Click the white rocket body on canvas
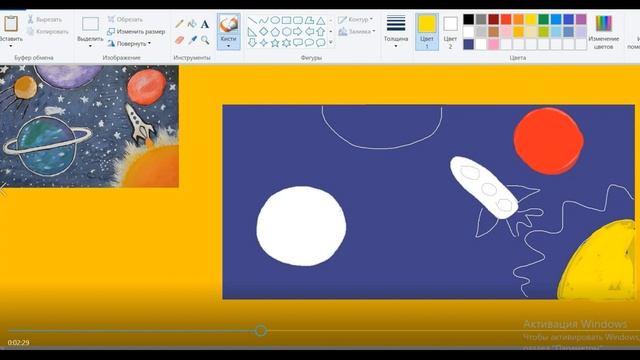Image resolution: width=640 pixels, height=360 pixels. pyautogui.click(x=483, y=187)
